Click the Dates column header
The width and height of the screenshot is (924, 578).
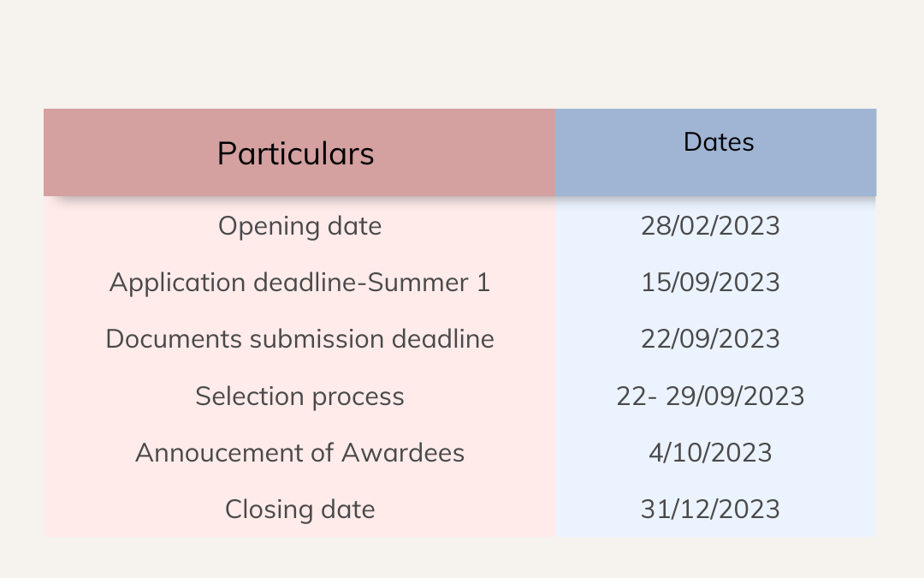tap(719, 142)
